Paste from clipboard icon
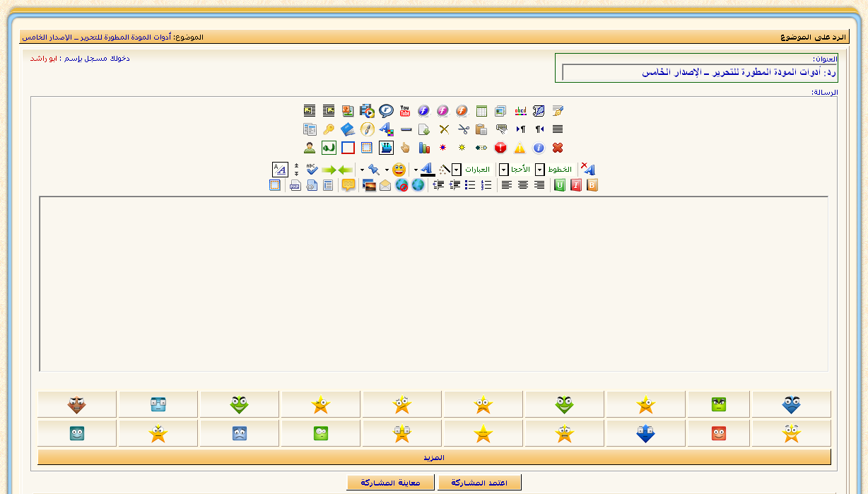This screenshot has width=868, height=494. pyautogui.click(x=481, y=129)
